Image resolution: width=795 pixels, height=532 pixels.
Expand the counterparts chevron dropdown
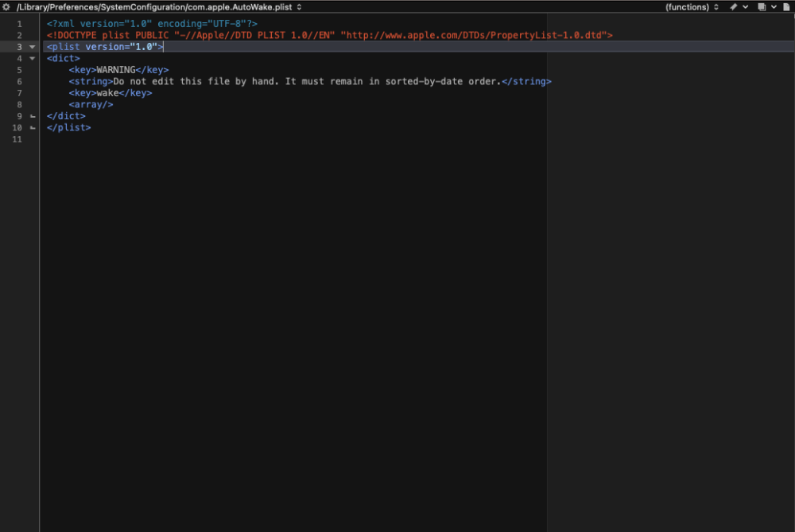coord(774,7)
